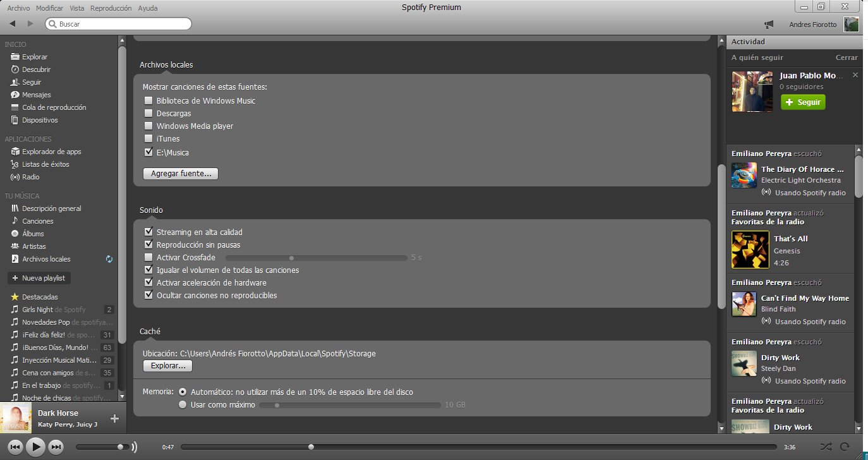The image size is (868, 460).
Task: Click the sync refresh icon beside Archivos locales
Action: pyautogui.click(x=109, y=259)
